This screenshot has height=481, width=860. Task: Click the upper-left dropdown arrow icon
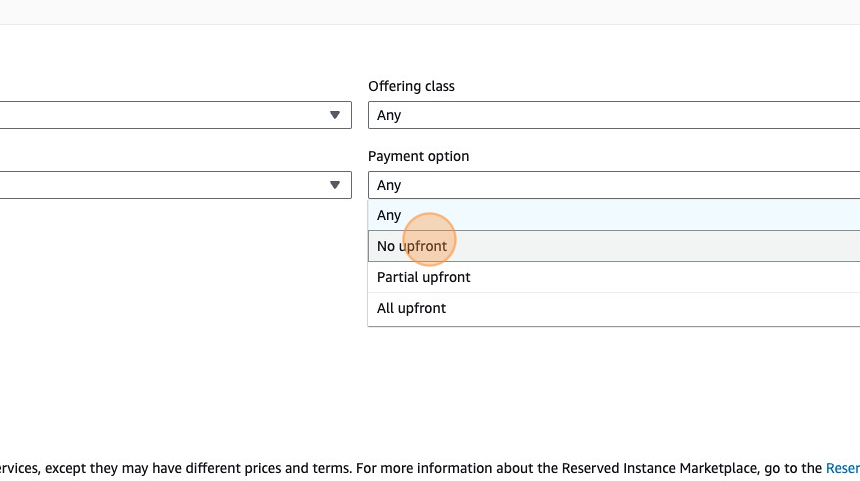(x=335, y=115)
